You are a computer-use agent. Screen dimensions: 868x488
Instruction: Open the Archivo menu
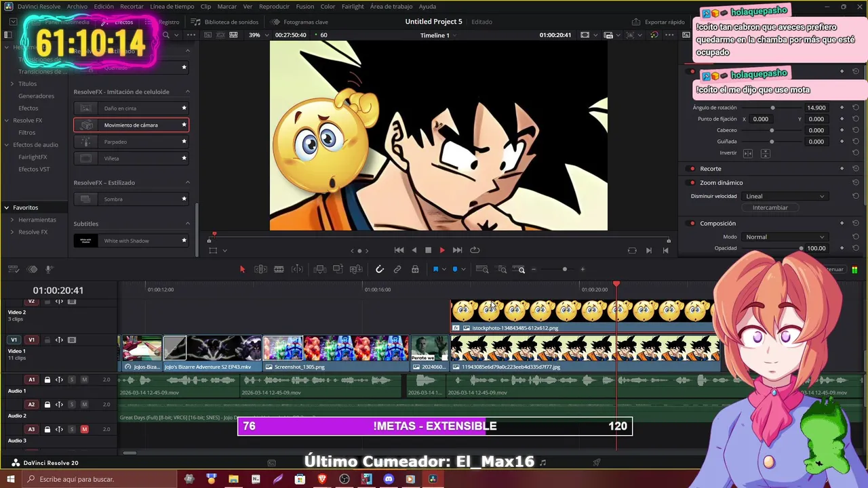(x=77, y=6)
